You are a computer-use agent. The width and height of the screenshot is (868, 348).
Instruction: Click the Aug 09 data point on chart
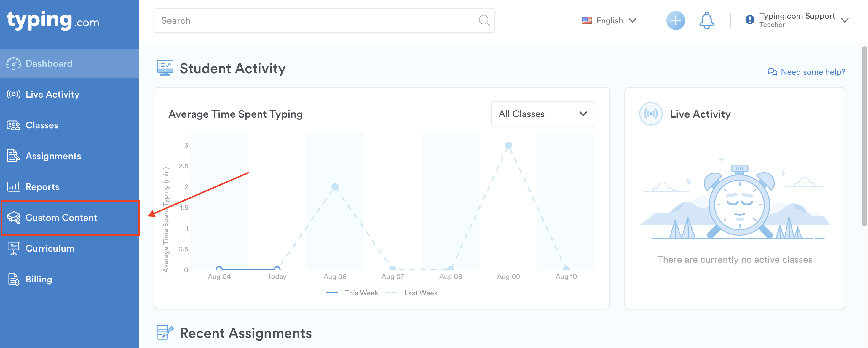pos(508,146)
